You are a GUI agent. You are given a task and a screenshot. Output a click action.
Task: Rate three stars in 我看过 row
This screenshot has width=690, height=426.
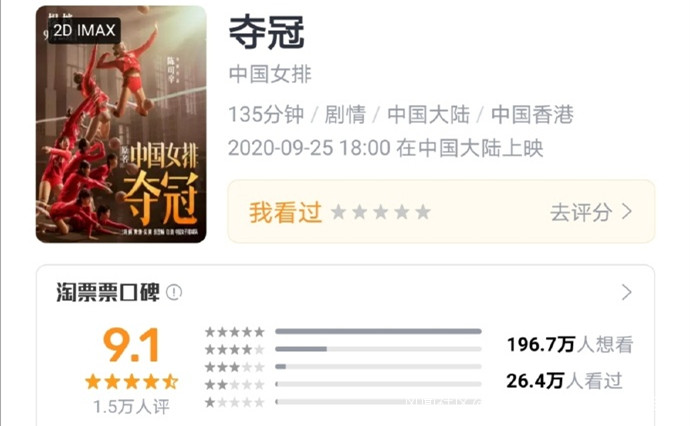(381, 212)
